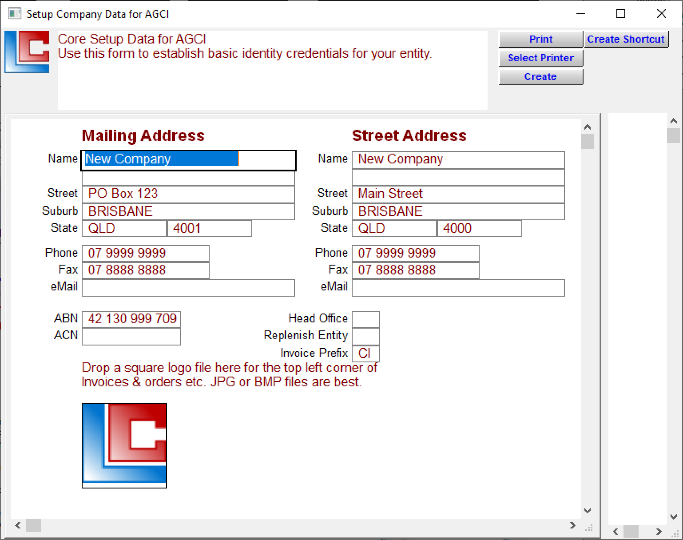Viewport: 683px width, 540px height.
Task: Click form's vertical scrollbar down arrow
Action: coord(587,510)
